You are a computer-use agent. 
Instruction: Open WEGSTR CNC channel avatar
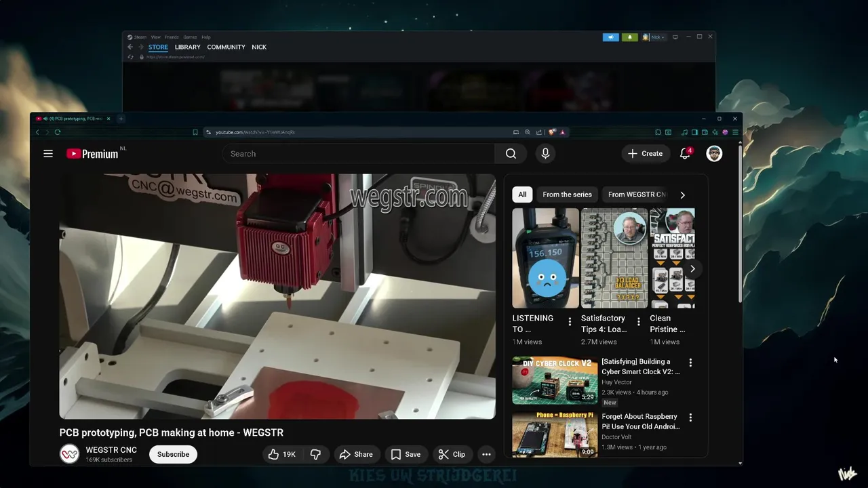point(69,454)
